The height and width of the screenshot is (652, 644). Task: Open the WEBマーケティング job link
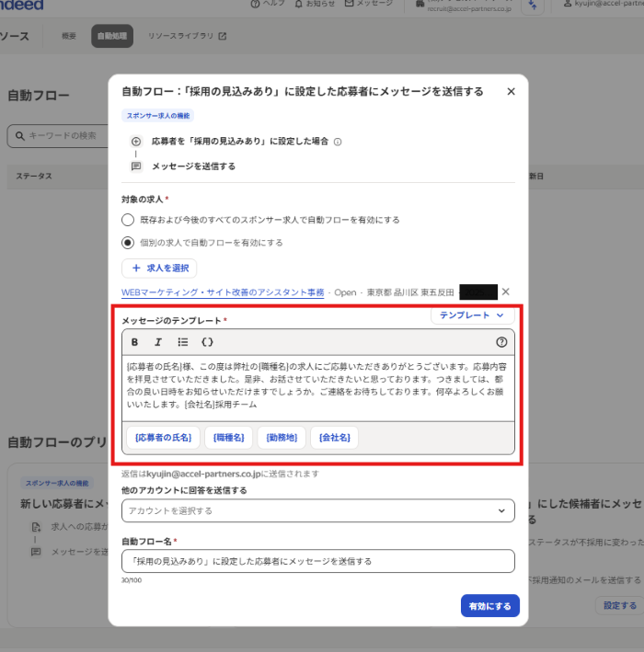click(223, 292)
